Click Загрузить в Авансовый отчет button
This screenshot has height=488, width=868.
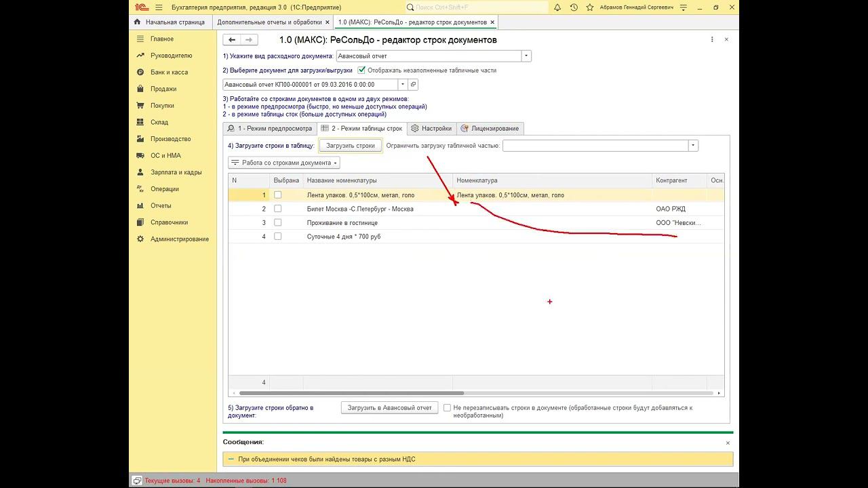(x=389, y=408)
